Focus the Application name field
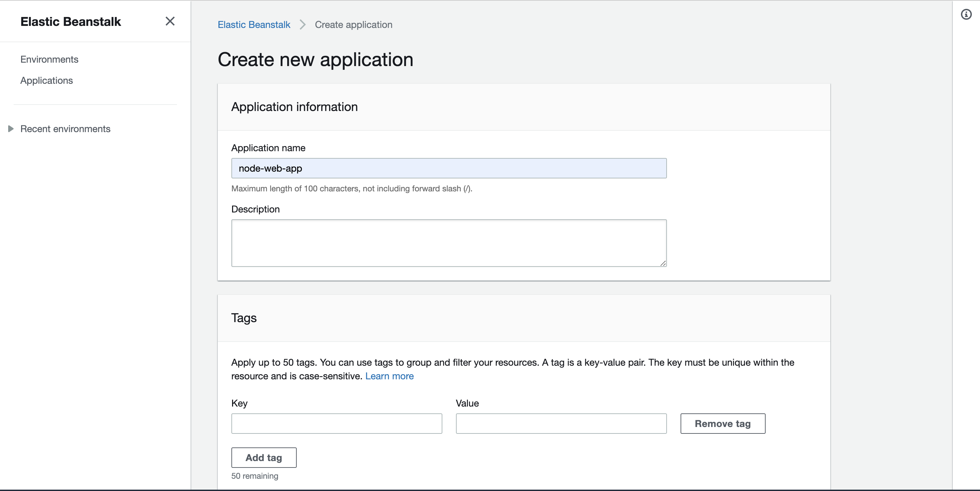This screenshot has width=980, height=491. click(x=448, y=168)
